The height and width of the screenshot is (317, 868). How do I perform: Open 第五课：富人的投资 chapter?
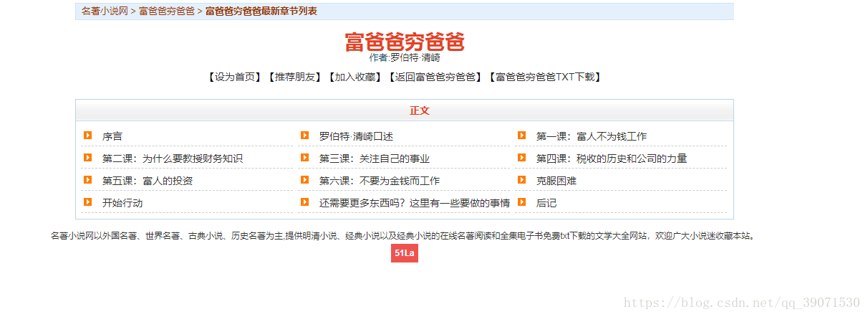(148, 181)
